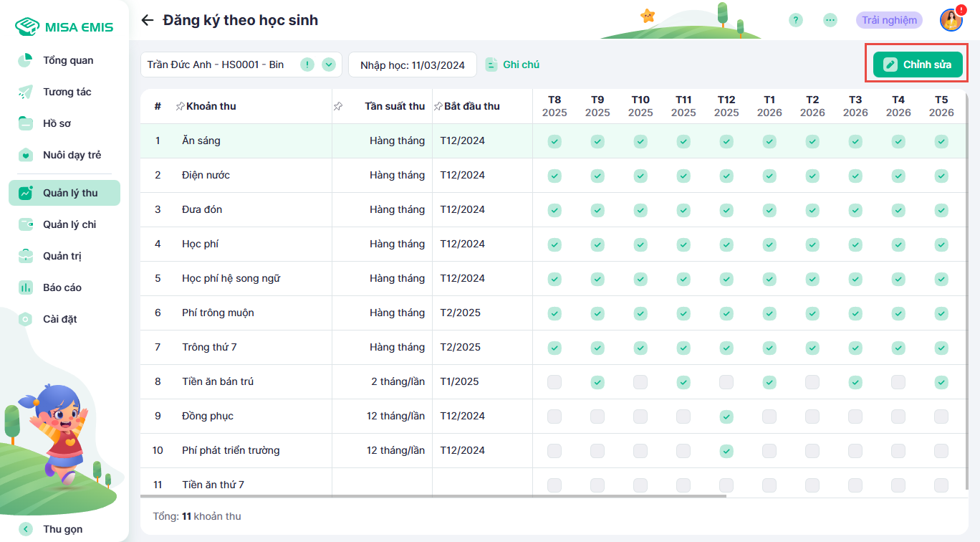Screen dimensions: 980x542
Task: Go to Báo cáo in the sidebar
Action: click(x=62, y=287)
